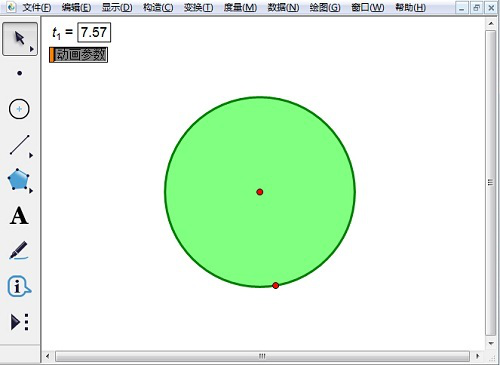Viewport: 500px width, 365px height.
Task: Click the 动画参数 action button
Action: click(x=78, y=55)
